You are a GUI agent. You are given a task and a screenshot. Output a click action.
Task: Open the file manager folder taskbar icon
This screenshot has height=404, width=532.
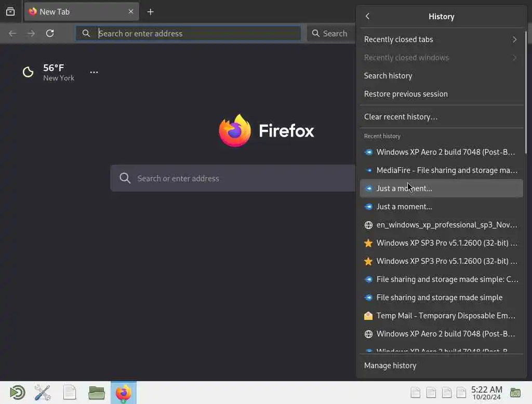pyautogui.click(x=96, y=393)
